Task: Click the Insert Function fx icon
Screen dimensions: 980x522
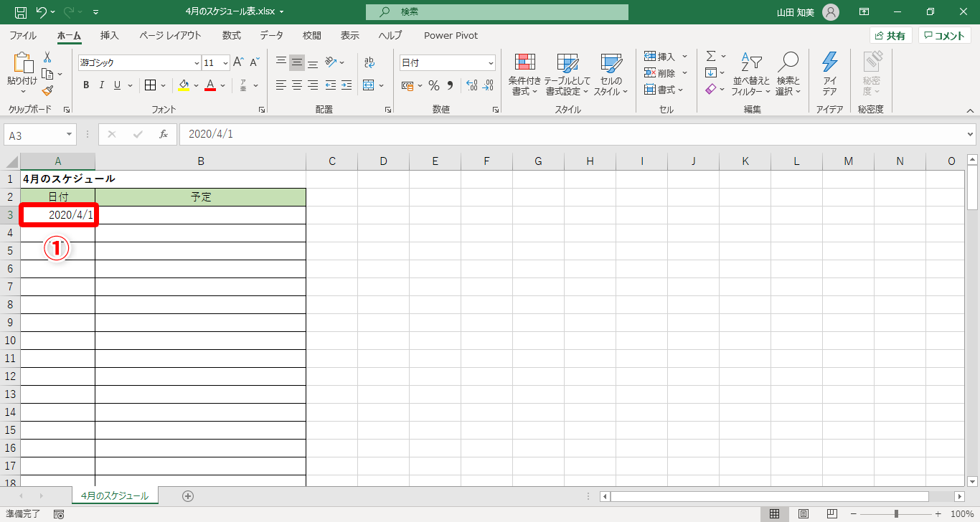Action: point(164,134)
